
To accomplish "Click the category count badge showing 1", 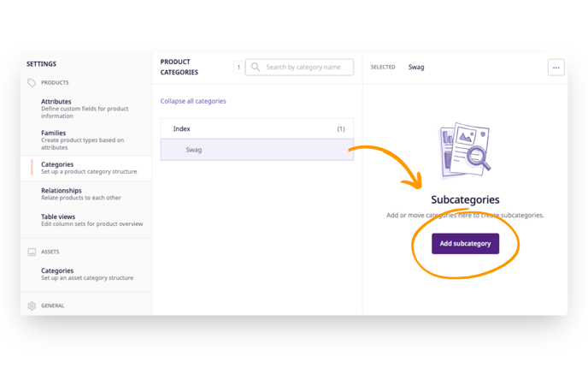I will point(238,68).
